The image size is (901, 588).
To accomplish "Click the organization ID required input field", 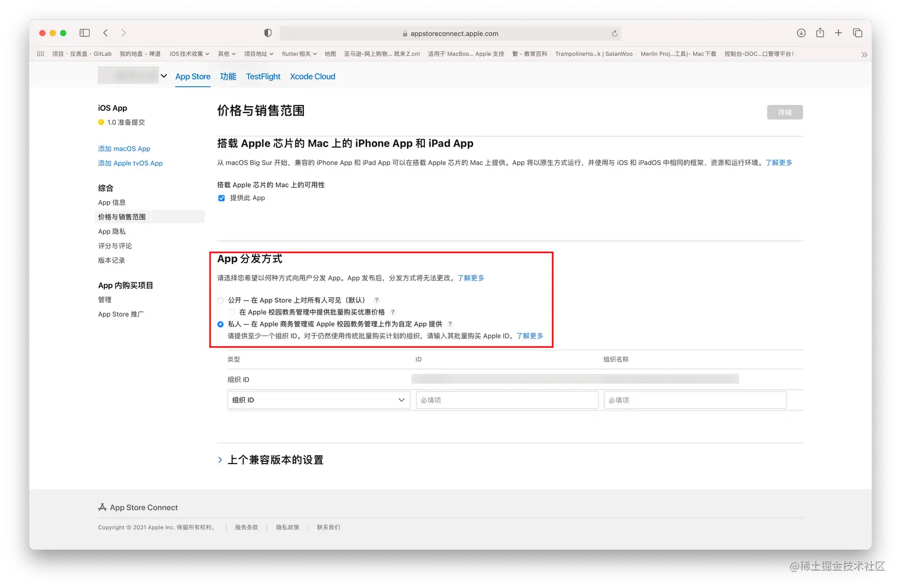I will (x=507, y=400).
